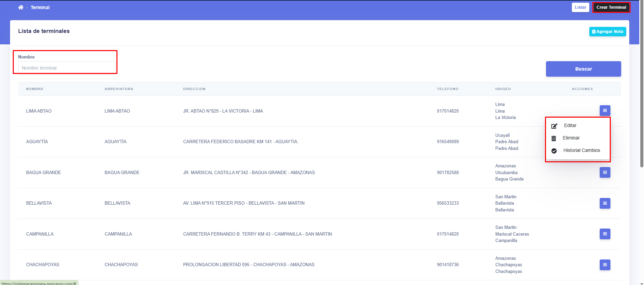The height and width of the screenshot is (285, 644).
Task: Open actions menu for BAGUA GRANDE row
Action: click(x=605, y=172)
